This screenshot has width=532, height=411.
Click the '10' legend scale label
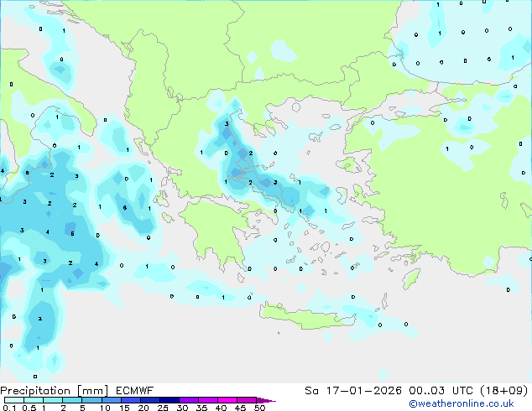pos(105,408)
